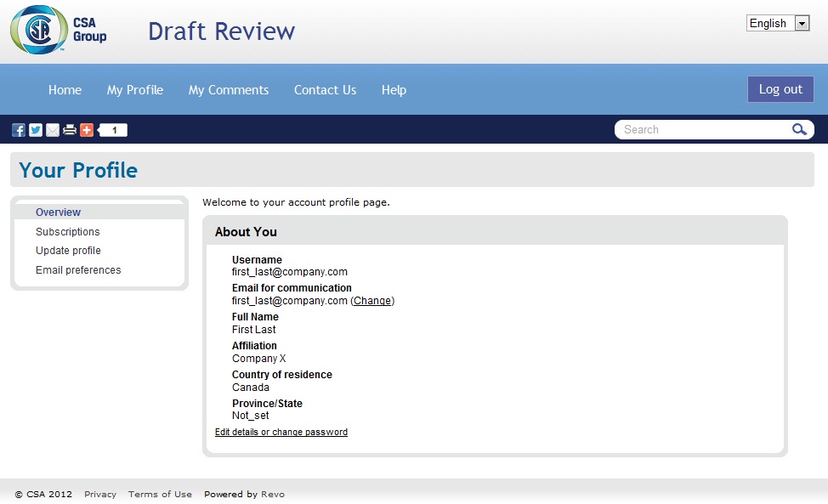Click the Province/State value Not_set
Viewport: 828px width, 504px height.
pyautogui.click(x=251, y=416)
